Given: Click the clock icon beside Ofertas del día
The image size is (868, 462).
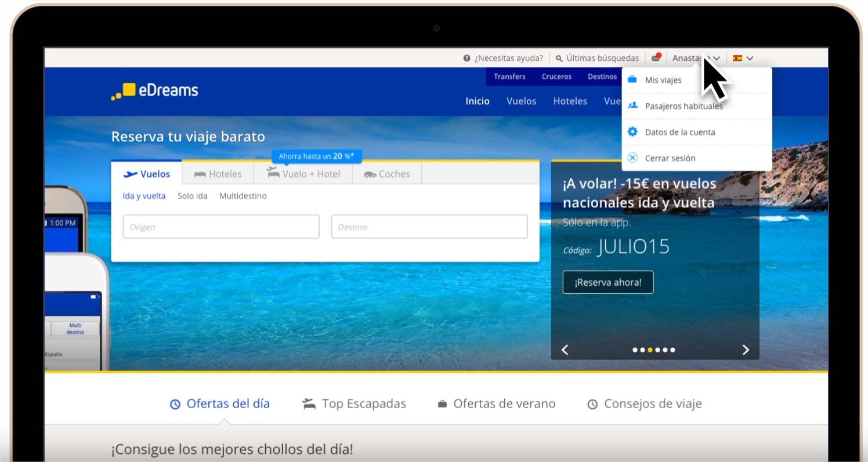Looking at the screenshot, I should coord(175,405).
